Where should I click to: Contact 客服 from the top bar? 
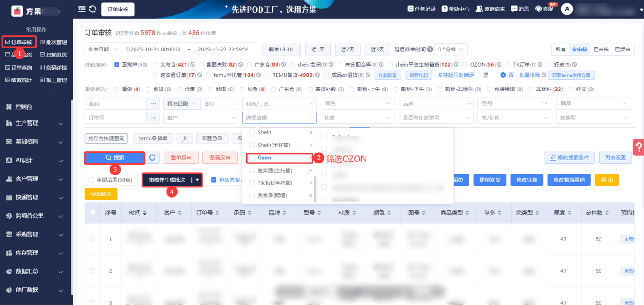point(544,9)
